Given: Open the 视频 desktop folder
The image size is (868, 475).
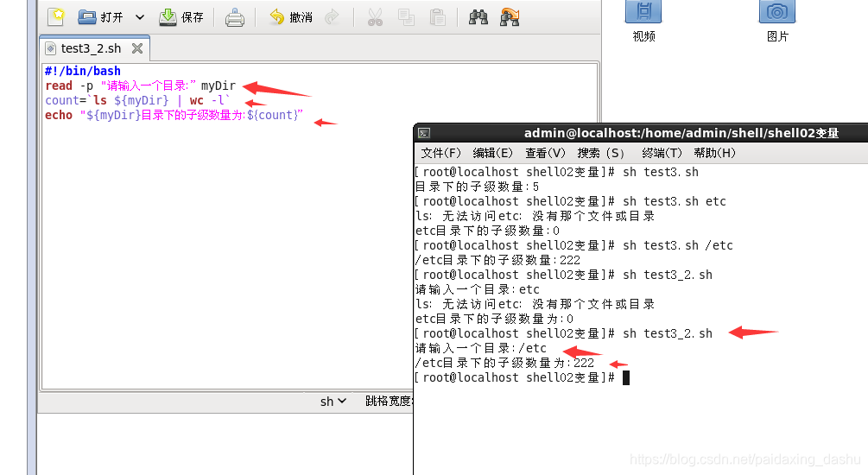Looking at the screenshot, I should pyautogui.click(x=643, y=21).
